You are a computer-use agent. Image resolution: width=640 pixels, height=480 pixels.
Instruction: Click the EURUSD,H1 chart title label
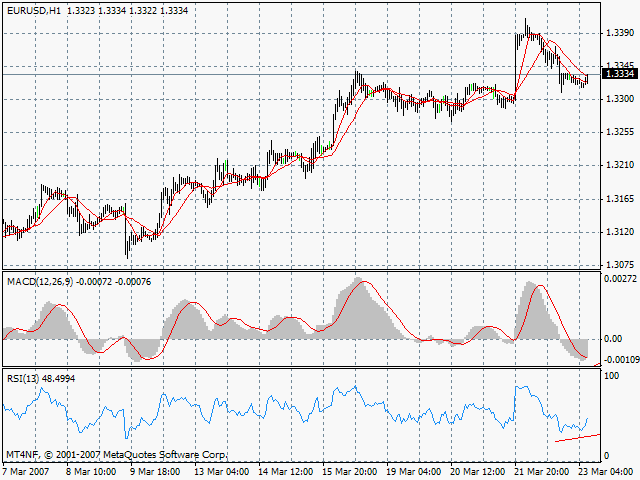(x=31, y=9)
